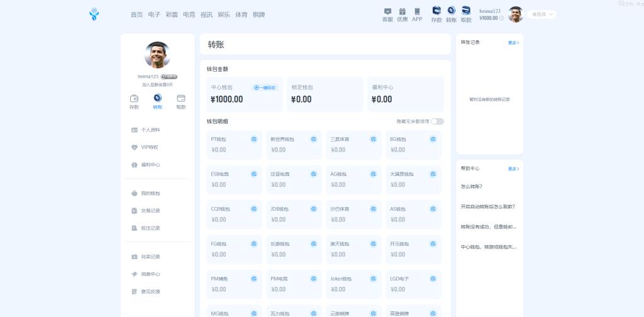The image size is (644, 317).
Task: Open 交易记录 in the left sidebar
Action: [150, 211]
